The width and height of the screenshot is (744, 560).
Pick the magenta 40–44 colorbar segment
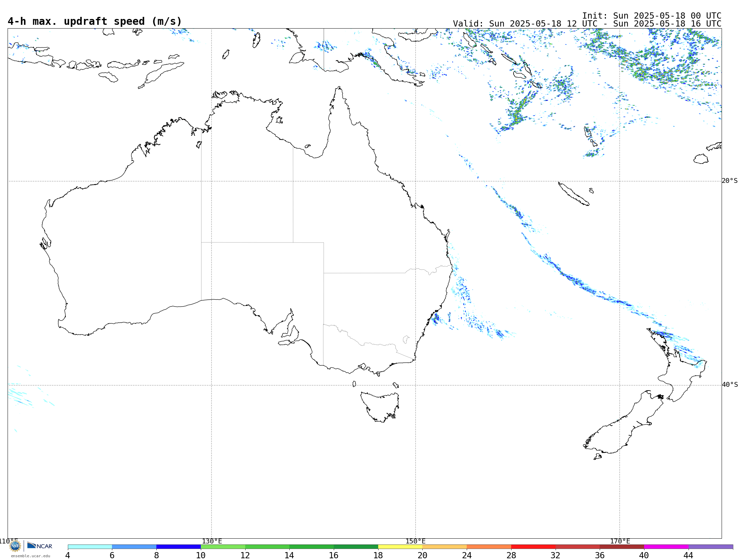(666, 547)
